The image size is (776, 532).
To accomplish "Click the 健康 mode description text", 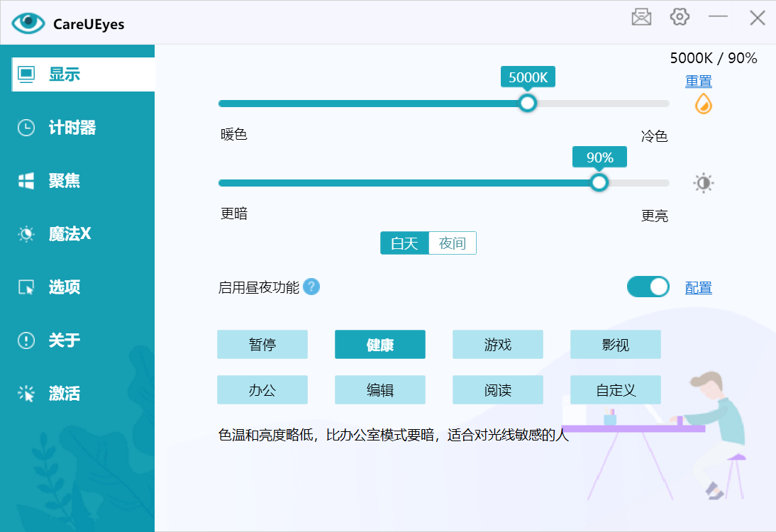I will coord(394,435).
